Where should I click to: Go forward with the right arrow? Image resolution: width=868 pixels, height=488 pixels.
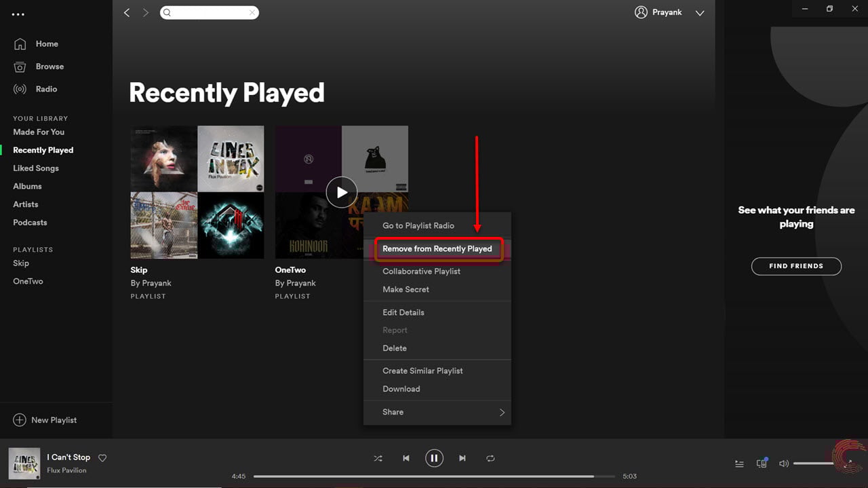(145, 13)
